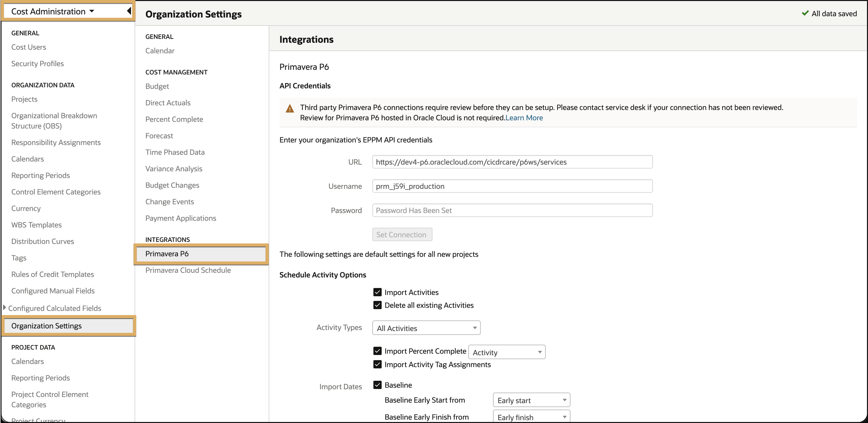Viewport: 868px width, 423px height.
Task: Open Reporting Periods under Organization Data
Action: click(x=40, y=175)
